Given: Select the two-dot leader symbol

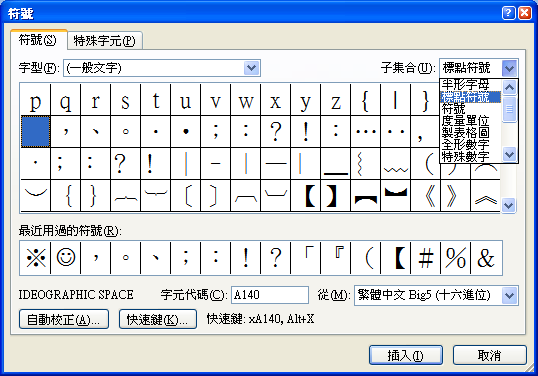Looking at the screenshot, I should pyautogui.click(x=395, y=132).
